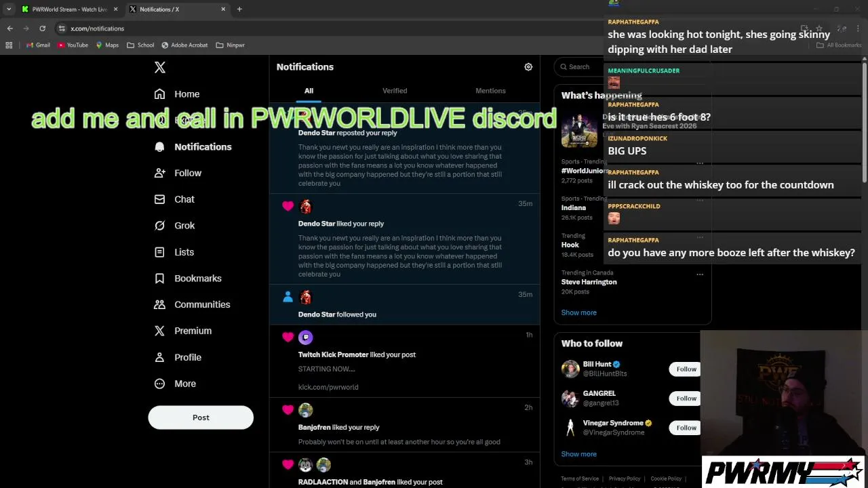Click the RADLAACTION and Banjofren liked your post text
Viewport: 868px width, 488px height.
click(x=370, y=482)
